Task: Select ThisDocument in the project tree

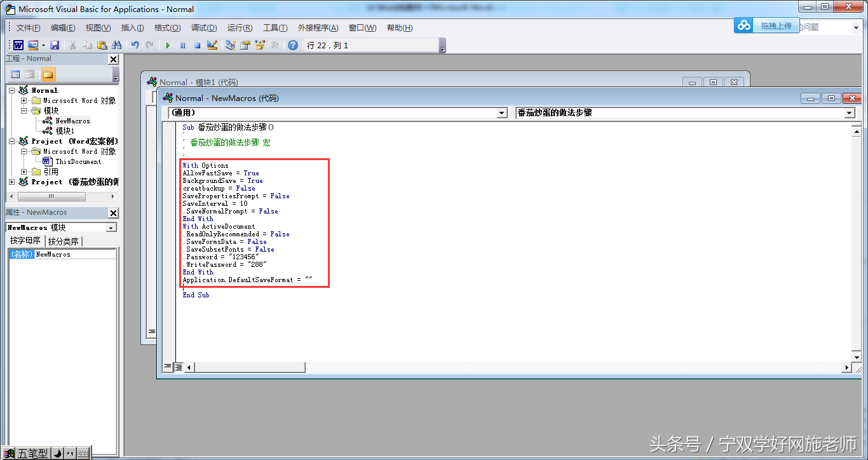Action: pyautogui.click(x=78, y=161)
